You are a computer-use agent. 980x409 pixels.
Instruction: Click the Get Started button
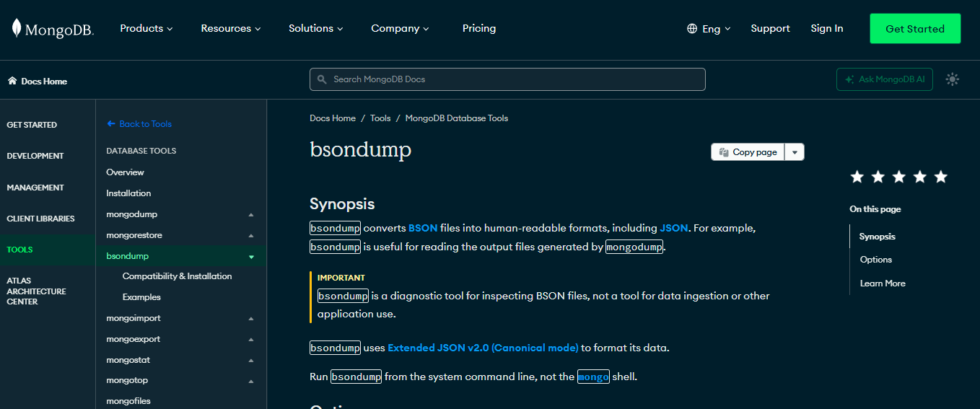click(914, 29)
